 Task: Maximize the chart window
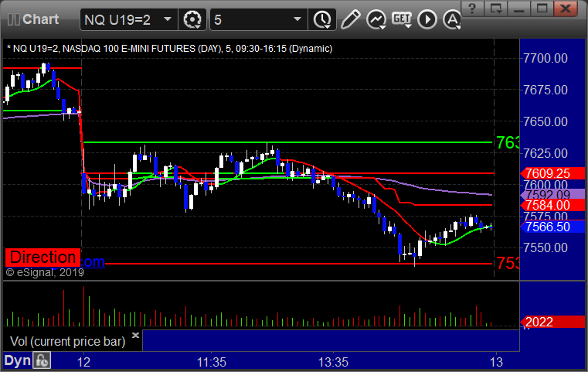pyautogui.click(x=542, y=9)
